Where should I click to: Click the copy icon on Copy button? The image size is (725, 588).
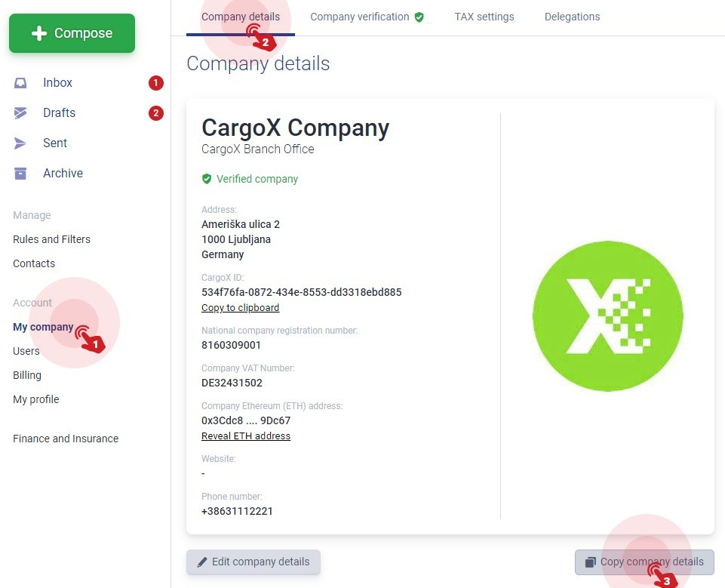pos(591,562)
